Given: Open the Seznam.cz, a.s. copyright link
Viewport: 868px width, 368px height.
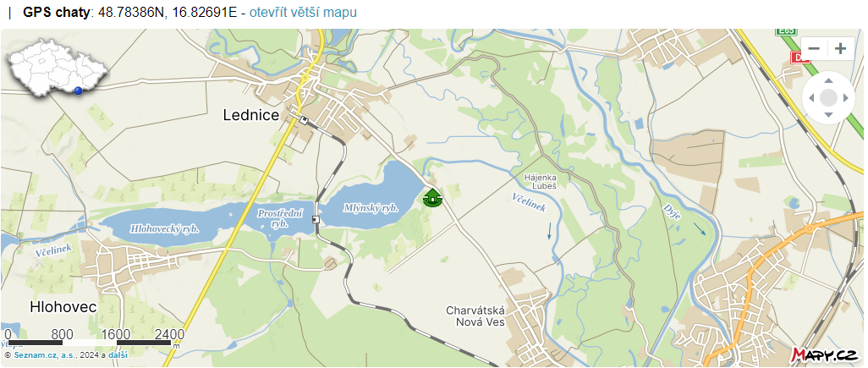Looking at the screenshot, I should (x=46, y=354).
